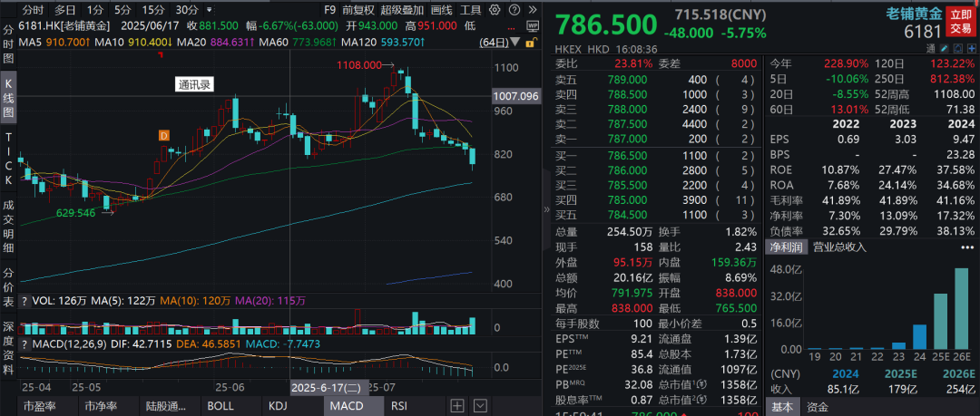Open the 深度资料 side tab
Image resolution: width=980 pixels, height=416 pixels.
[x=8, y=348]
